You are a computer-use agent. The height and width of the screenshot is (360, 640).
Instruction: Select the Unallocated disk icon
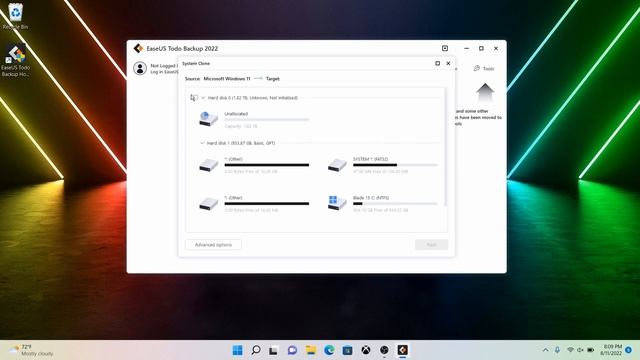coord(209,119)
